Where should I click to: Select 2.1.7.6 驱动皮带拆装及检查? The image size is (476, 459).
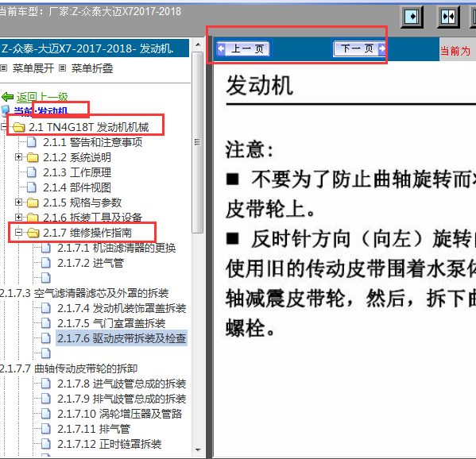tap(122, 338)
